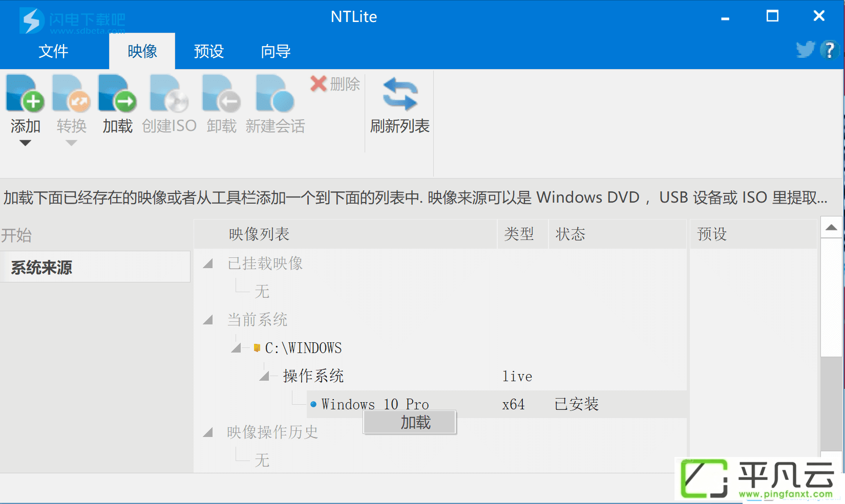Select 系统来源 in the left panel
Image resolution: width=845 pixels, height=504 pixels.
point(95,267)
